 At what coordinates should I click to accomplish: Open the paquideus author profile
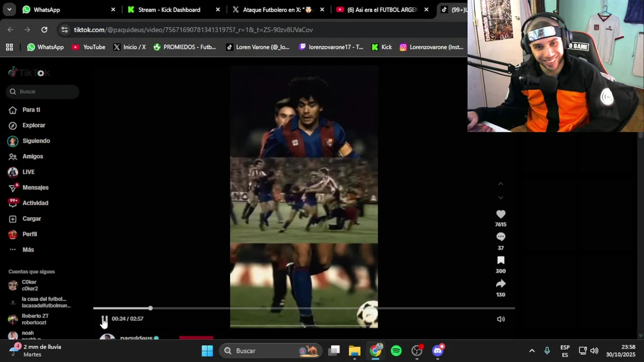click(x=136, y=338)
